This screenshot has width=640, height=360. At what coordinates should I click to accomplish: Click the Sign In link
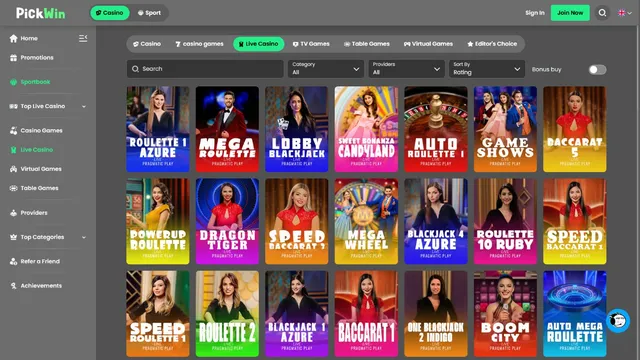click(535, 13)
